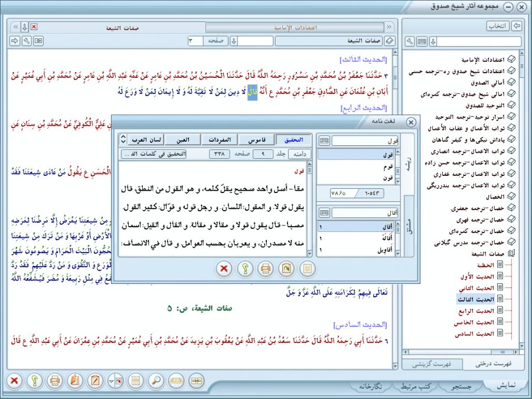Click the red X exit button in main bottom toolbar
The height and width of the screenshot is (399, 532).
pos(14,381)
